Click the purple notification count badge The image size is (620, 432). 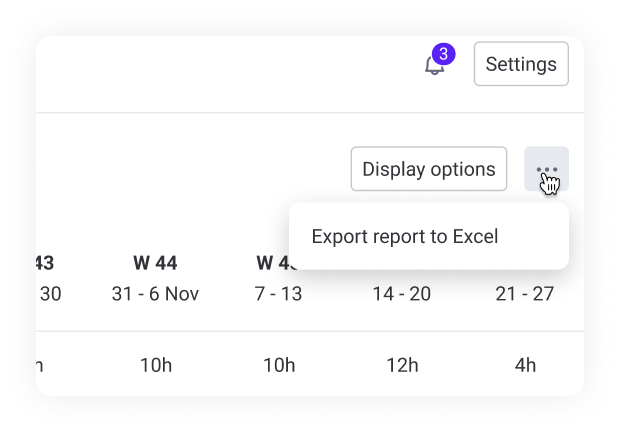click(443, 54)
